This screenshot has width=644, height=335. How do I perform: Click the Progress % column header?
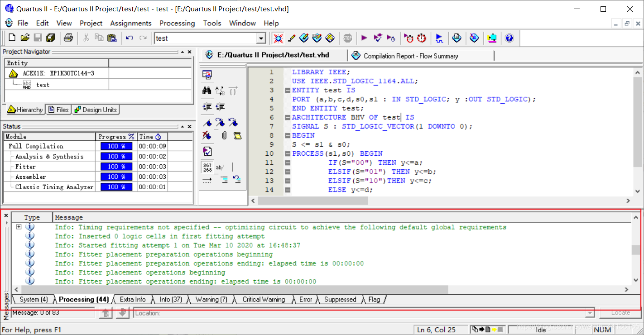116,136
